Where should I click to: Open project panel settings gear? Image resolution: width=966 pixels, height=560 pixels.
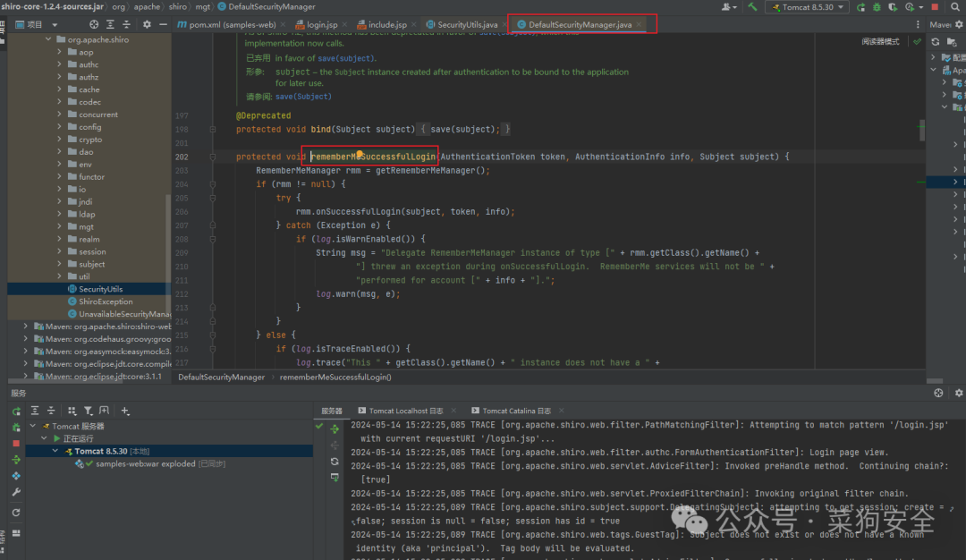147,25
